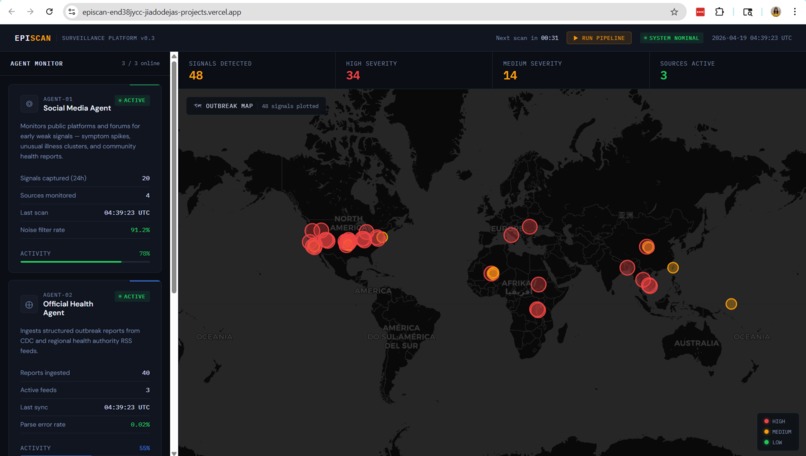The image size is (806, 456).
Task: View site information icon in address bar
Action: click(x=72, y=12)
